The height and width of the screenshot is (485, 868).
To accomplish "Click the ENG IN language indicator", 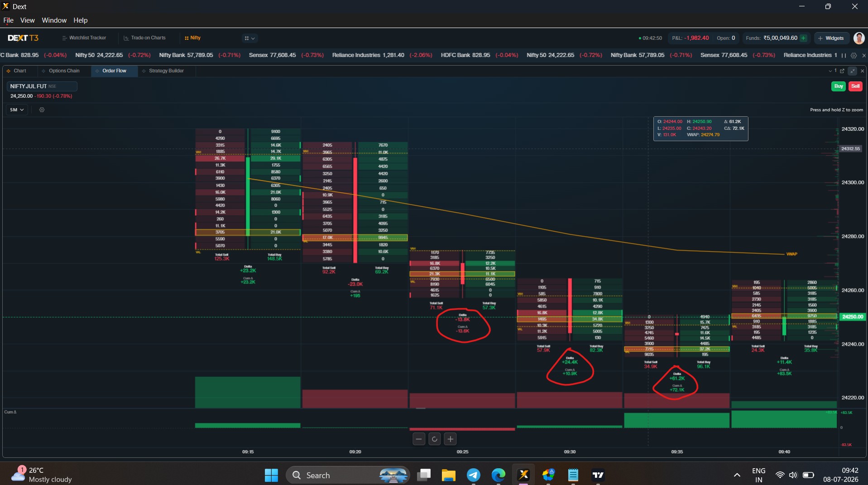I will (x=758, y=475).
